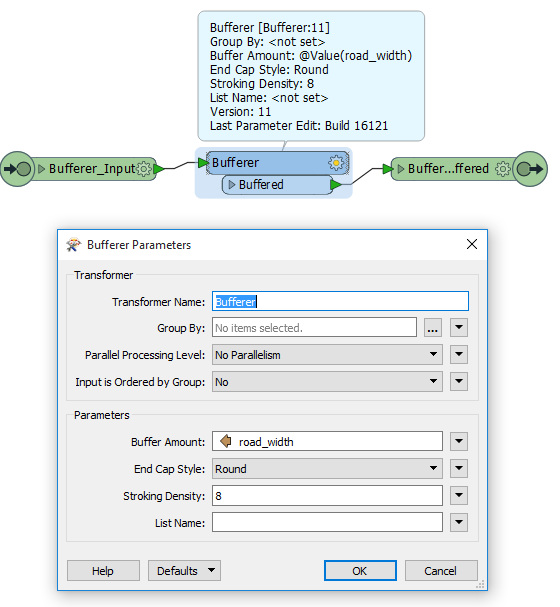The image size is (560, 607).
Task: Close the Bufferer Parameters dialog
Action: coord(472,244)
